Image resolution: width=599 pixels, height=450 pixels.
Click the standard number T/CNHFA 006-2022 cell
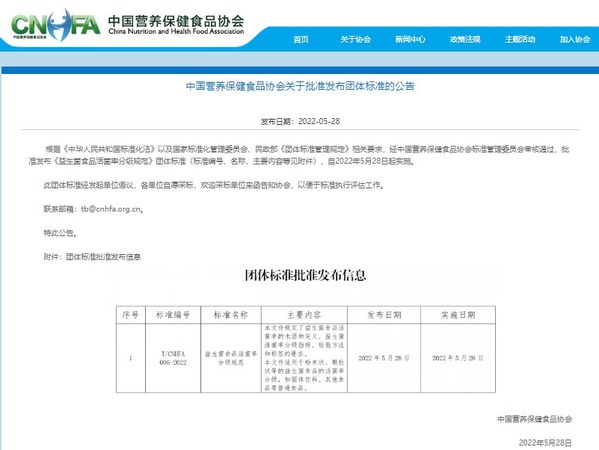[x=173, y=358]
